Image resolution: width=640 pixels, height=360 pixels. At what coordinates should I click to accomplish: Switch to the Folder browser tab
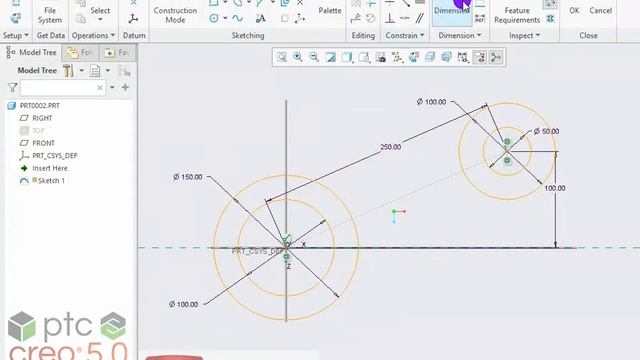coord(80,52)
